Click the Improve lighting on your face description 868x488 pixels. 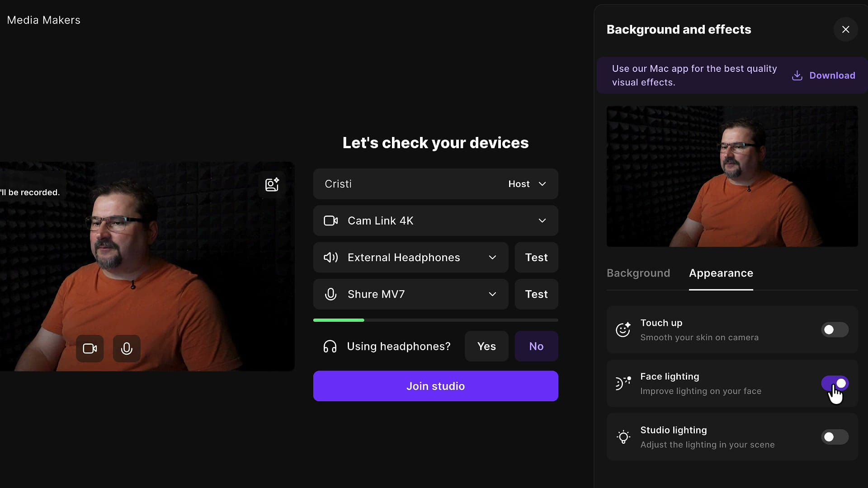point(701,391)
